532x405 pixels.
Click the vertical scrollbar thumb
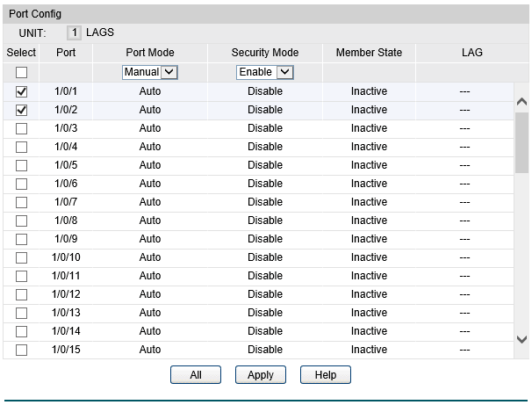521,143
